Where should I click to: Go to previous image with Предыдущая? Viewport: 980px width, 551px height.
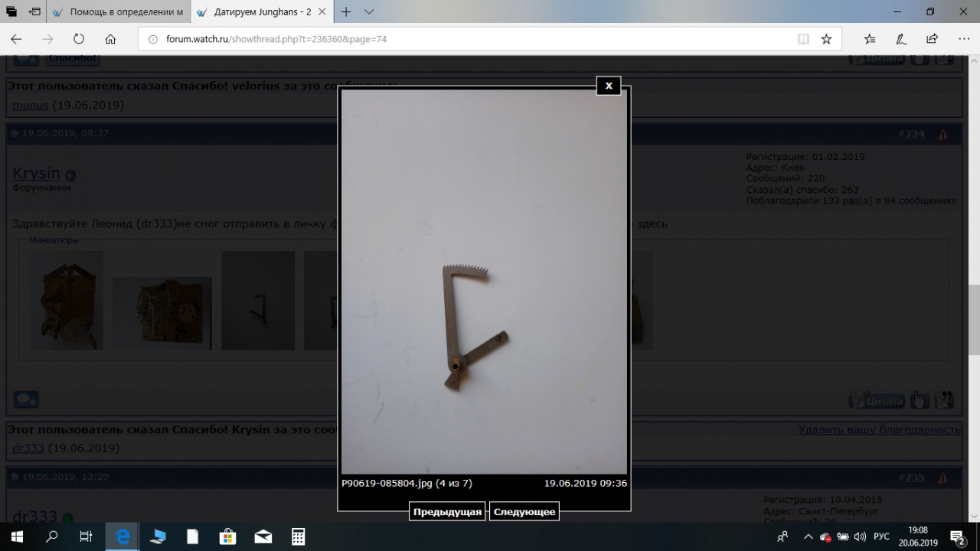coord(447,512)
